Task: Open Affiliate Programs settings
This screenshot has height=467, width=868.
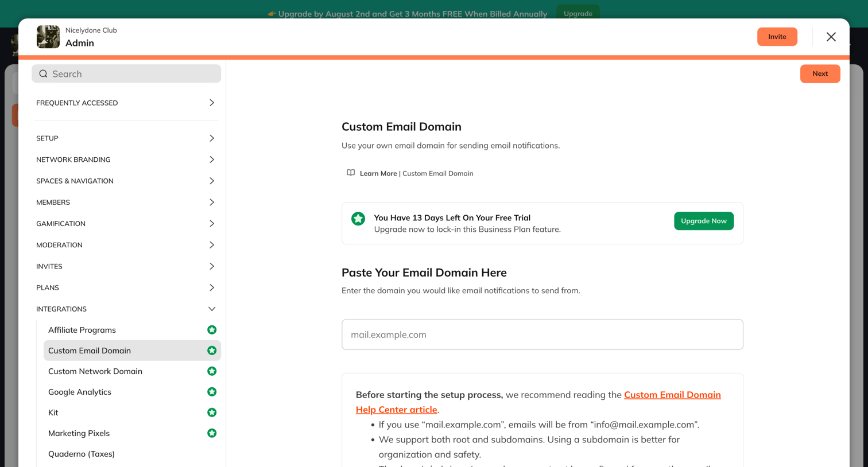Action: [132, 330]
